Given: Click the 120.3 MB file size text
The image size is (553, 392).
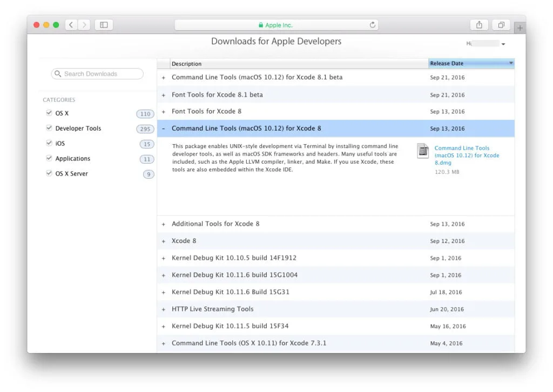Looking at the screenshot, I should [x=447, y=172].
